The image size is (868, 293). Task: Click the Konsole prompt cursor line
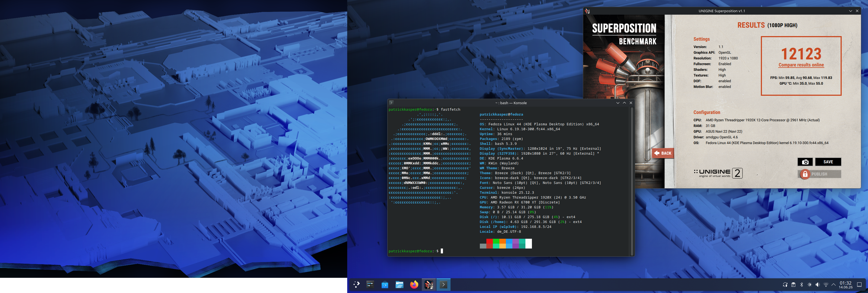coord(416,251)
